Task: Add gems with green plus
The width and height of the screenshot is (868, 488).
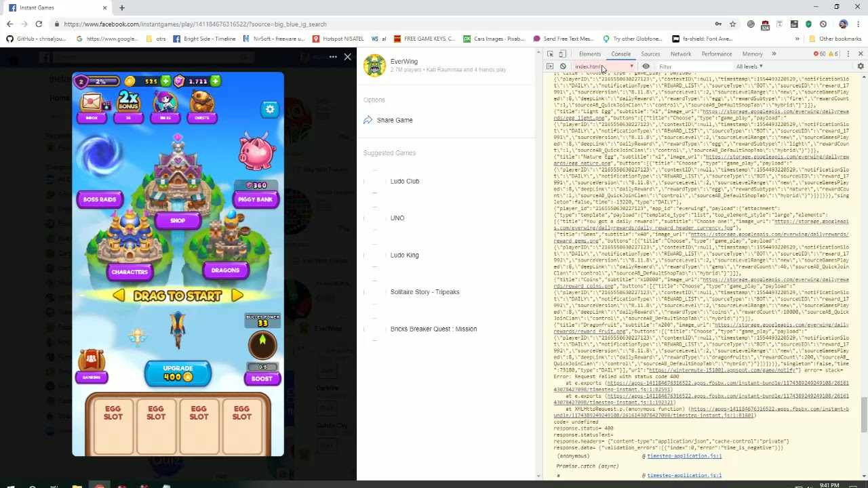Action: pos(215,81)
